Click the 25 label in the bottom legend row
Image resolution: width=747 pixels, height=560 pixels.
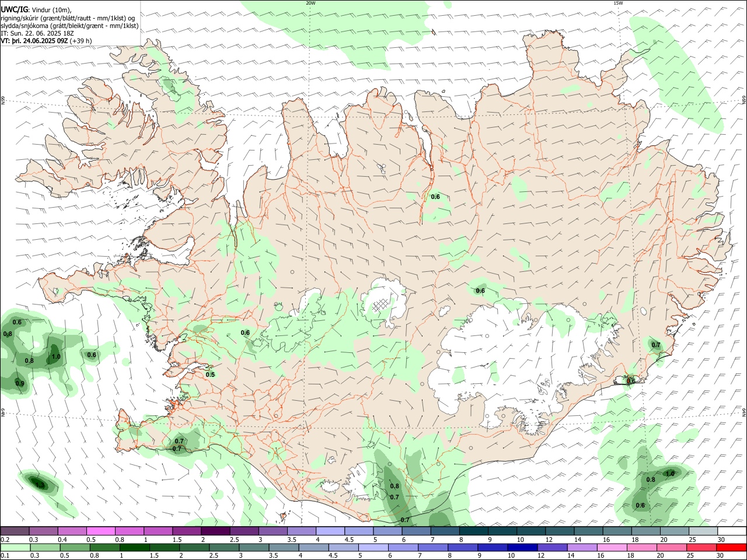click(x=691, y=556)
